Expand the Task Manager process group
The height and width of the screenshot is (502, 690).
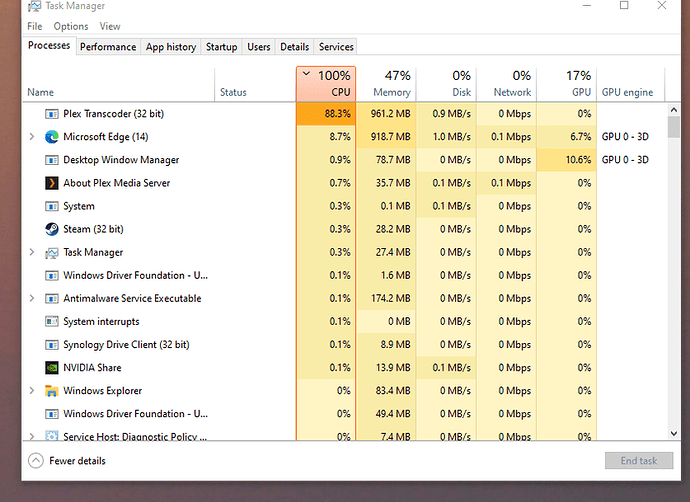click(32, 252)
